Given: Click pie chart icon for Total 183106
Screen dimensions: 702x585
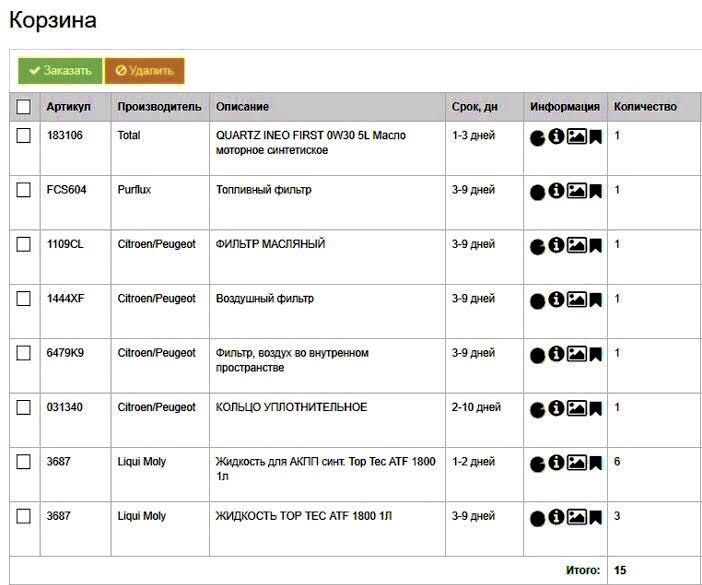Looking at the screenshot, I should point(537,138).
